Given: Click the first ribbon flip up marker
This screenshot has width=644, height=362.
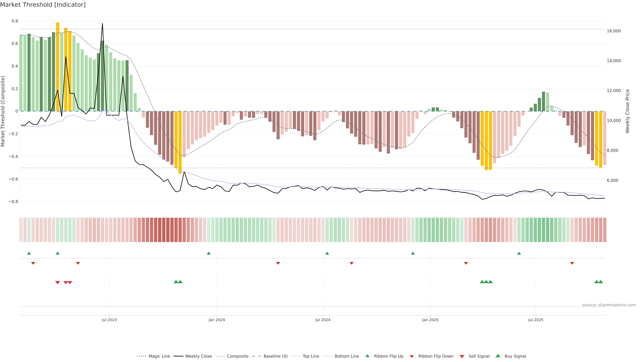Looking at the screenshot, I should (29, 253).
